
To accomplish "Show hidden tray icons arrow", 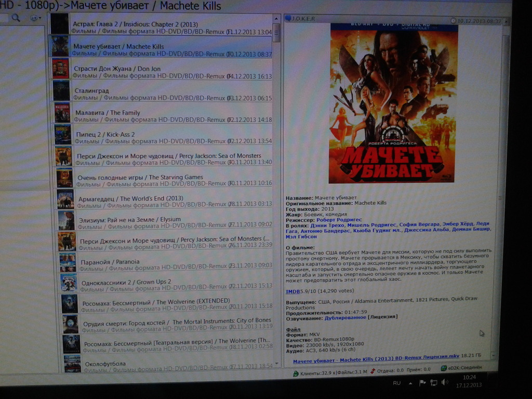I will click(410, 383).
